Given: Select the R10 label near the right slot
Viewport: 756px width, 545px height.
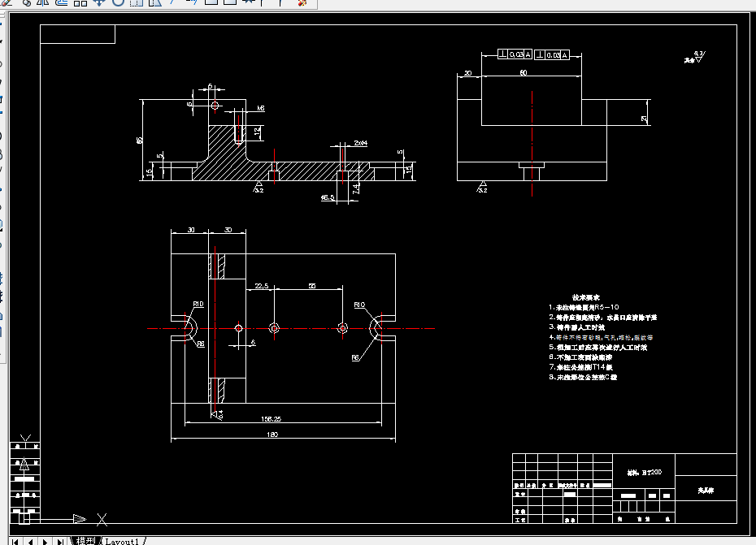Looking at the screenshot, I should [x=359, y=305].
